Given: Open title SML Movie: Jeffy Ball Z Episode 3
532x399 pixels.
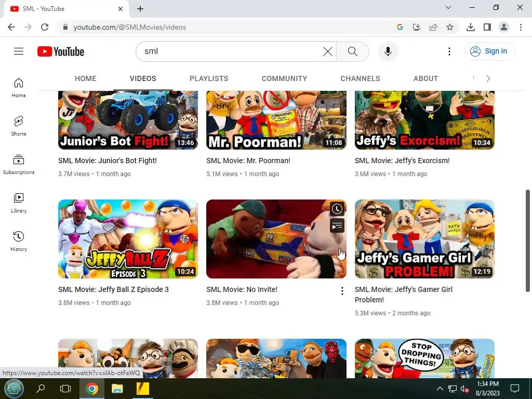Looking at the screenshot, I should 113,290.
